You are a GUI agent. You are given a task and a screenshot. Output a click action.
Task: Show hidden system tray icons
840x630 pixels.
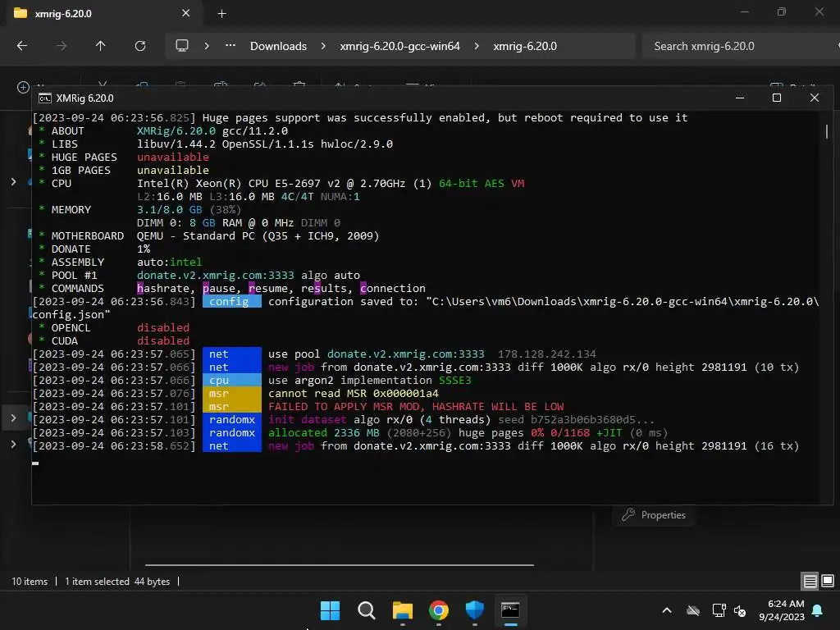[667, 610]
